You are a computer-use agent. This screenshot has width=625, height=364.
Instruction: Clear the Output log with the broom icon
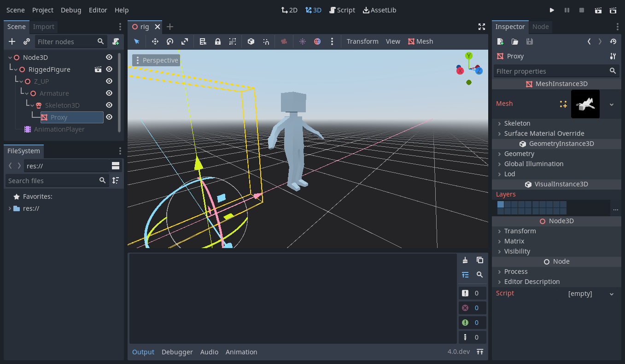(465, 260)
